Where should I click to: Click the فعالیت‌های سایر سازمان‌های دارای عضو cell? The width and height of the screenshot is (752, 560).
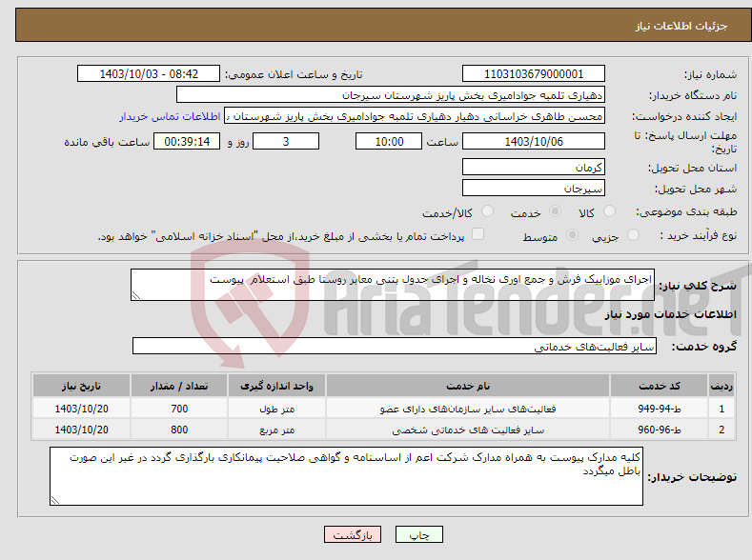pos(468,409)
